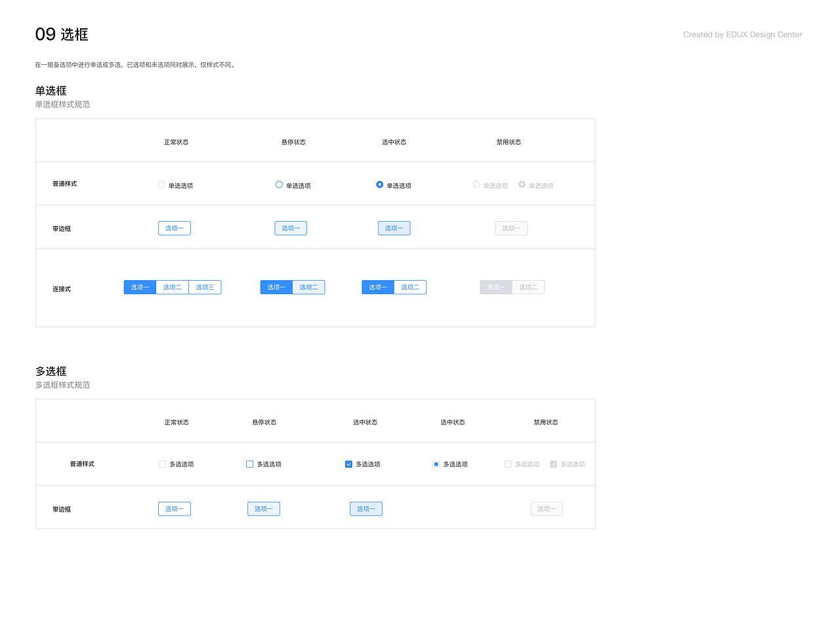840x629 pixels.
Task: Click disabled bordered radio 选项一
Action: click(x=511, y=228)
